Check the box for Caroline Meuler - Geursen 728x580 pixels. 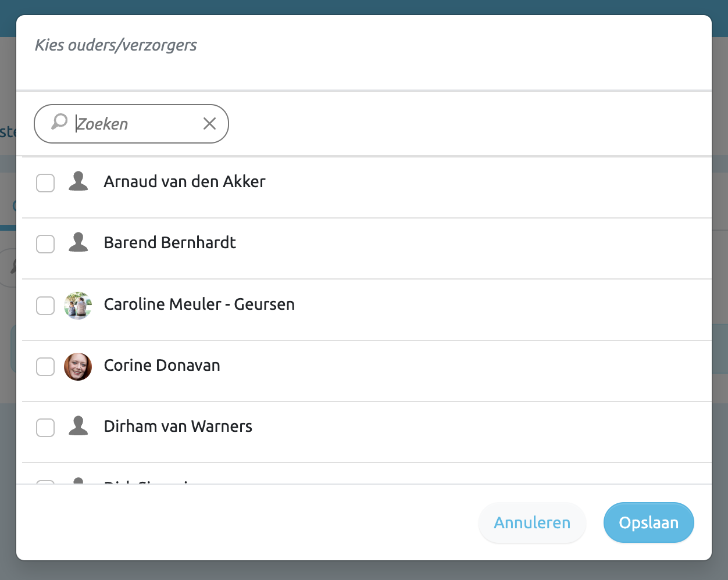[x=45, y=306]
